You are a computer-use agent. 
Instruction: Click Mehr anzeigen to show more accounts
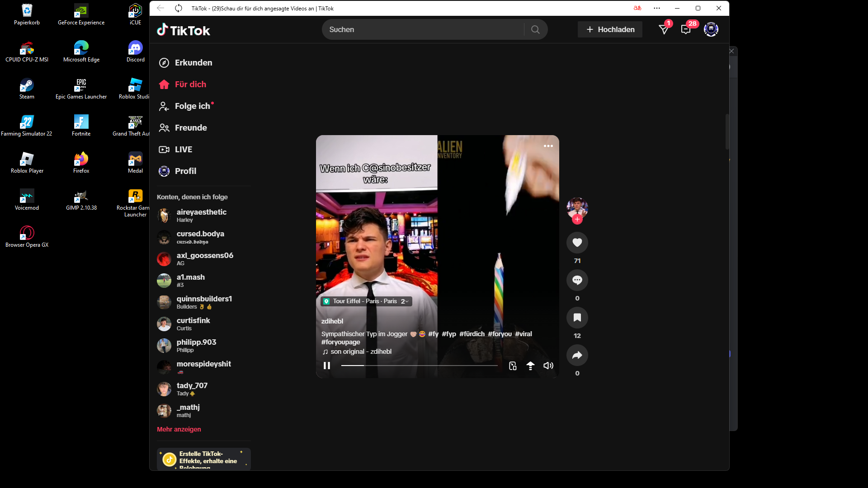[179, 429]
